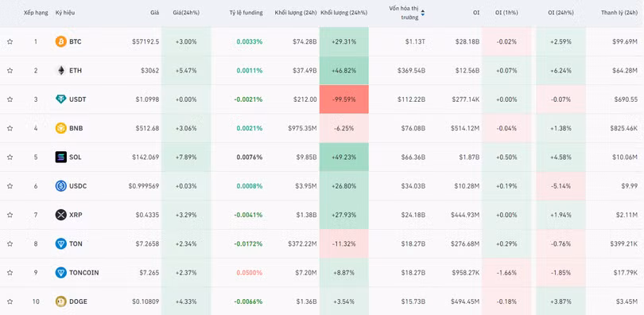Click the Bitcoin coin icon
644x315 pixels.
pyautogui.click(x=60, y=41)
